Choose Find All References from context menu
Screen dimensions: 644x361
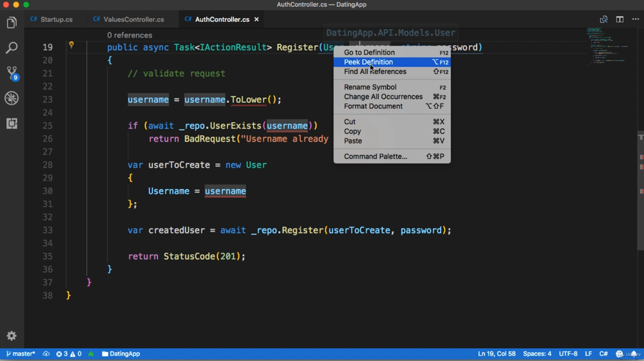click(392, 71)
